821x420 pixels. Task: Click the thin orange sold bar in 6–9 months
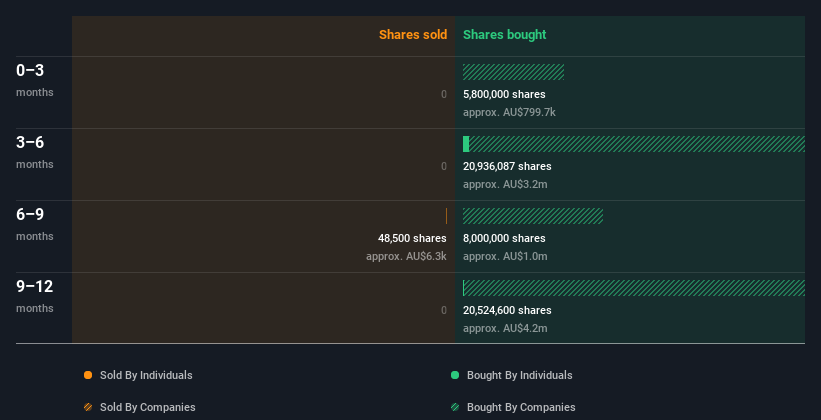pyautogui.click(x=446, y=216)
